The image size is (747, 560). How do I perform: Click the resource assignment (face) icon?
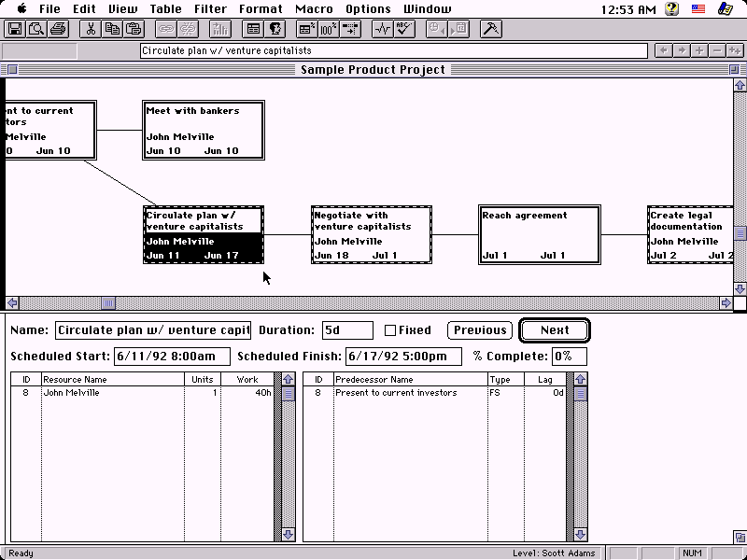click(275, 29)
